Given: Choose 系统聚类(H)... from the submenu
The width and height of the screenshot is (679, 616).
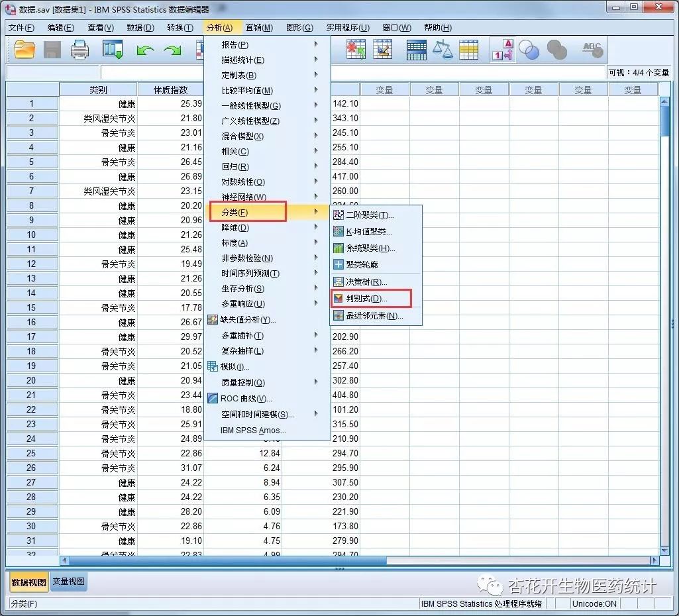Looking at the screenshot, I should click(x=376, y=248).
